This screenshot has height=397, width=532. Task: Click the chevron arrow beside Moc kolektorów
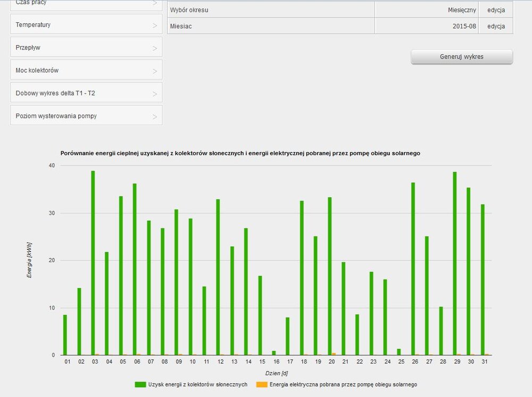155,71
